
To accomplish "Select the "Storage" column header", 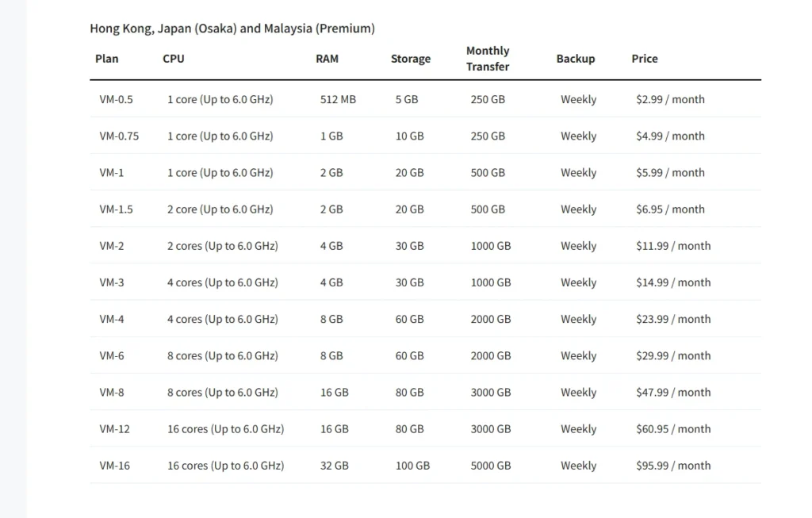I will [411, 59].
